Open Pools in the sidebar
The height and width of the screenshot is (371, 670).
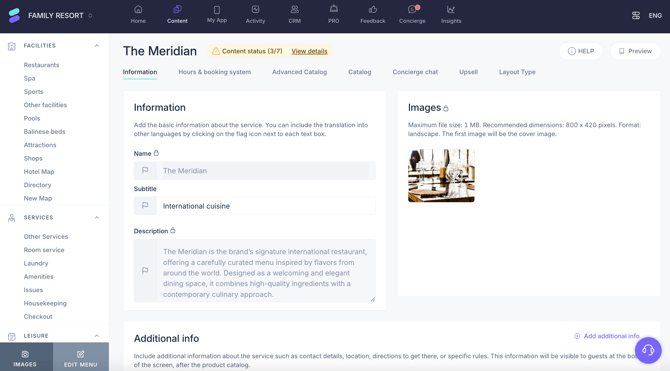tap(32, 118)
